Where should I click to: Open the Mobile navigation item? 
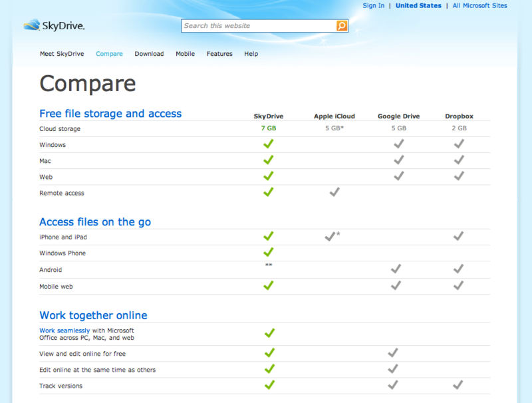186,54
